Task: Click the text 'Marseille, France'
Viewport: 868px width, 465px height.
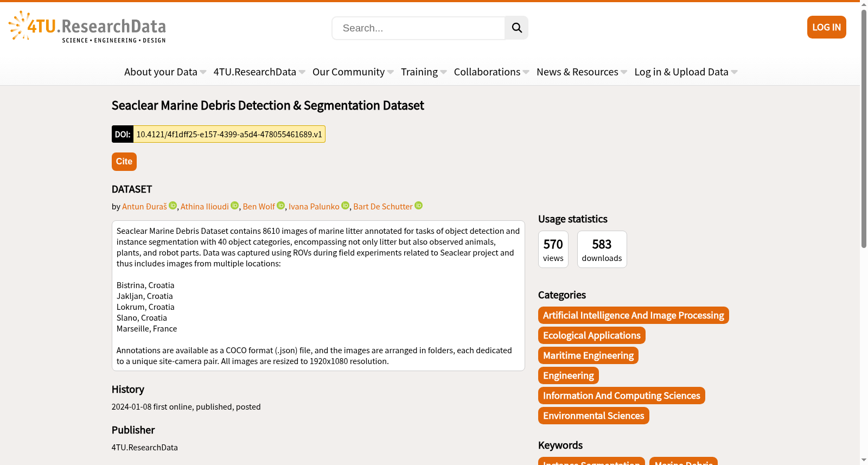Action: point(146,329)
